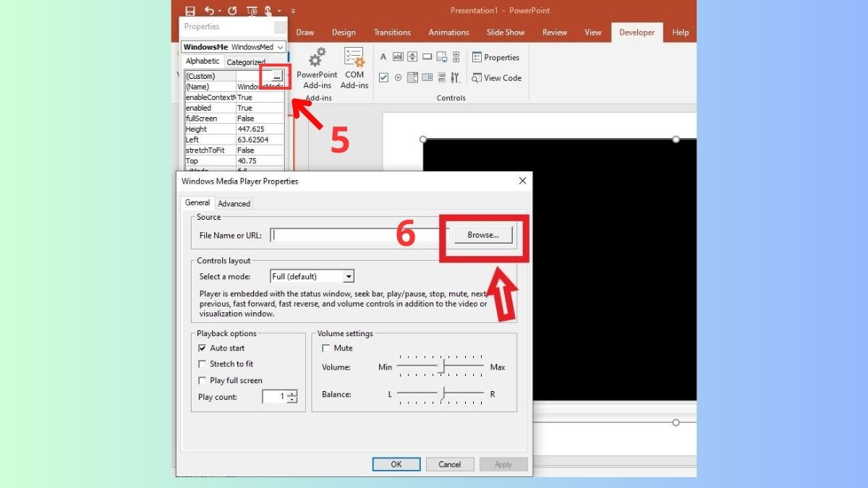The image size is (868, 488).
Task: Click the Touch/Mouse mode hand icon
Action: coord(268,12)
